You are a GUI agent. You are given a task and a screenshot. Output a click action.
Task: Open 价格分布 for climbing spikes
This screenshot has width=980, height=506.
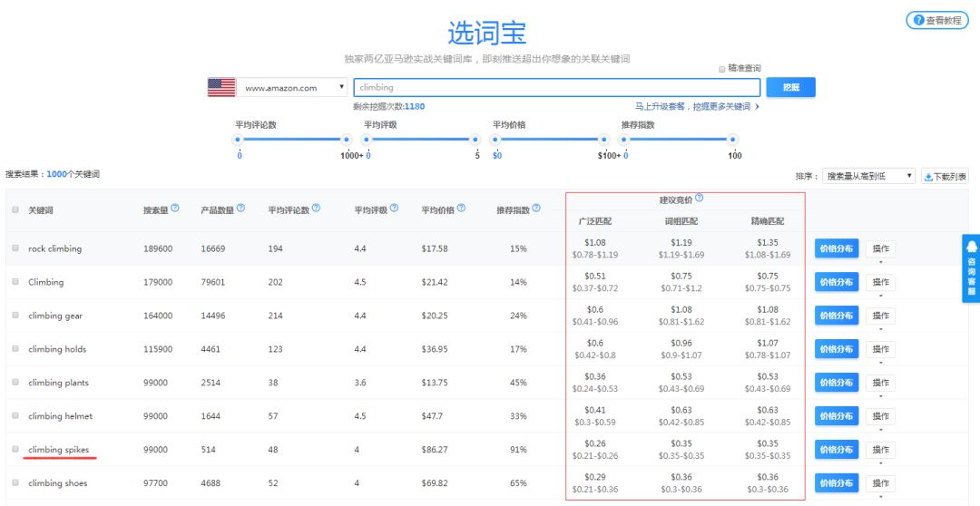(837, 449)
